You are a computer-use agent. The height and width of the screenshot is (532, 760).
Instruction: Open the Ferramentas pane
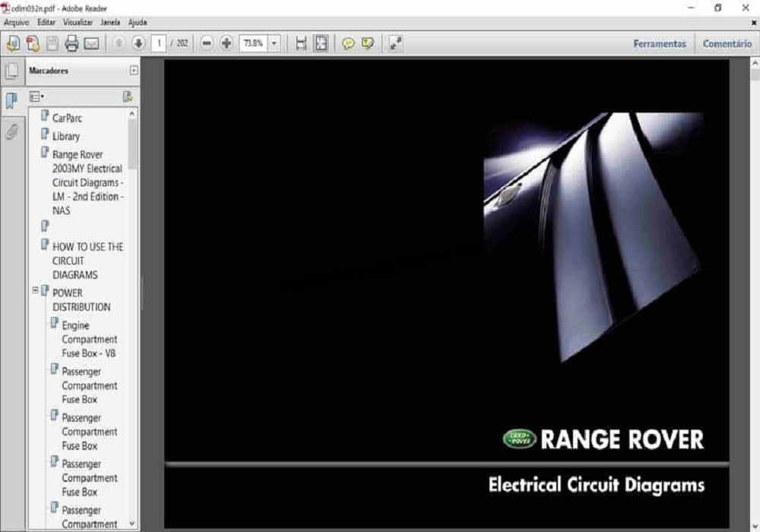click(x=659, y=43)
